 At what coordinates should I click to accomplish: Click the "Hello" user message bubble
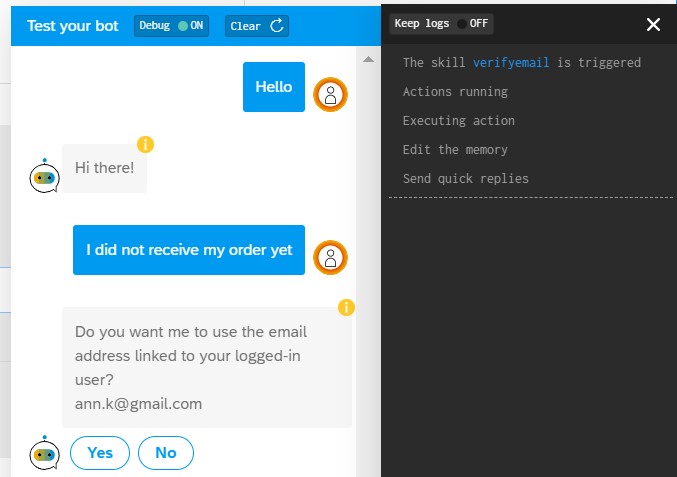coord(274,87)
